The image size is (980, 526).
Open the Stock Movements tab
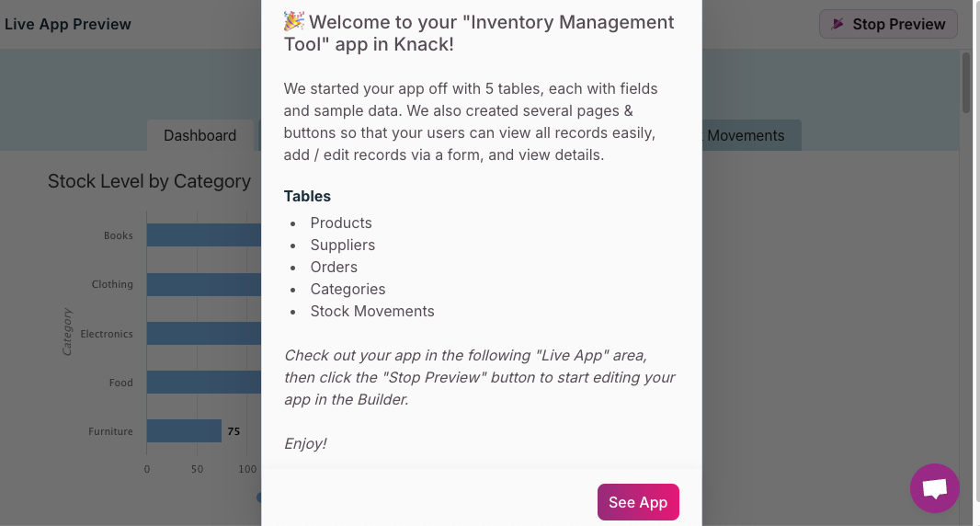[746, 135]
